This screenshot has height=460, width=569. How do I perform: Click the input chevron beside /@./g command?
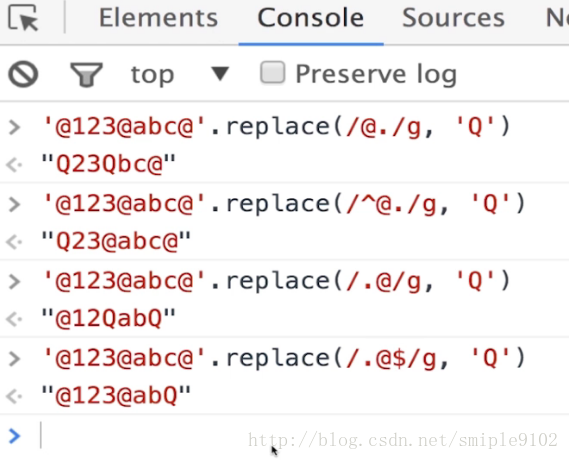coord(15,127)
